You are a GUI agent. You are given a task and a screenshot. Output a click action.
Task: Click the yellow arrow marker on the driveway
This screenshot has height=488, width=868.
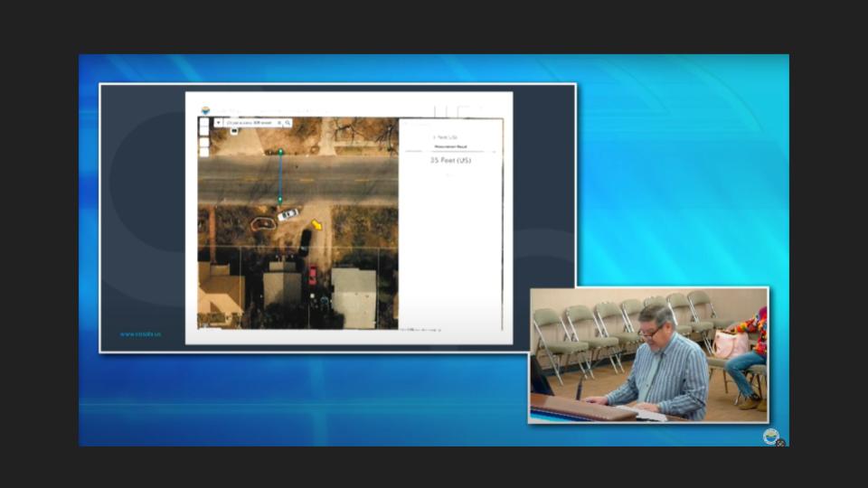tap(316, 225)
